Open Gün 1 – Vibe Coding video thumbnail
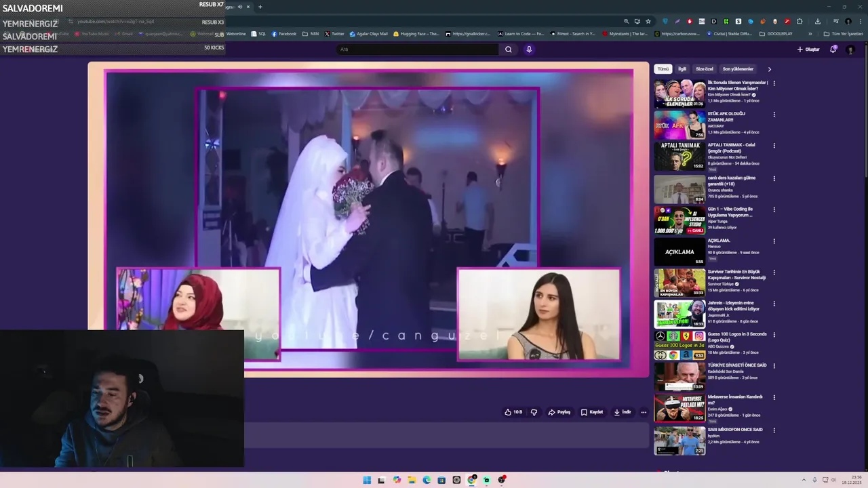The image size is (868, 488). point(679,221)
